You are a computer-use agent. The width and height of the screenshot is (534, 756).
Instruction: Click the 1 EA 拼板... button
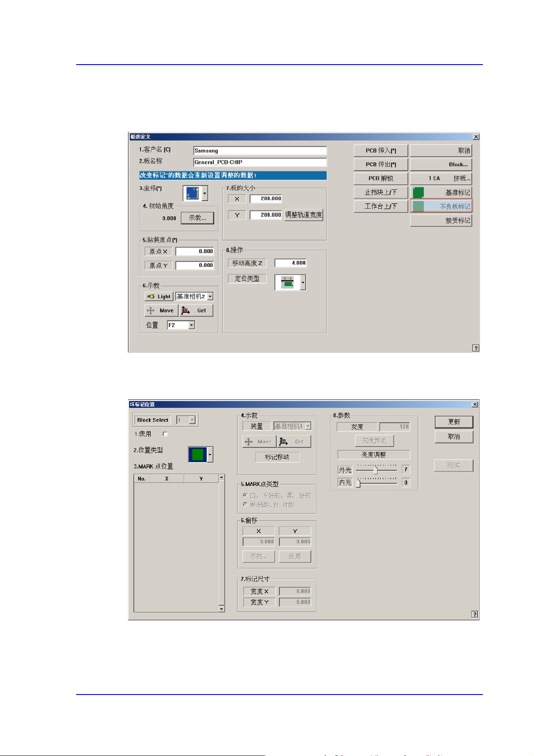point(441,179)
